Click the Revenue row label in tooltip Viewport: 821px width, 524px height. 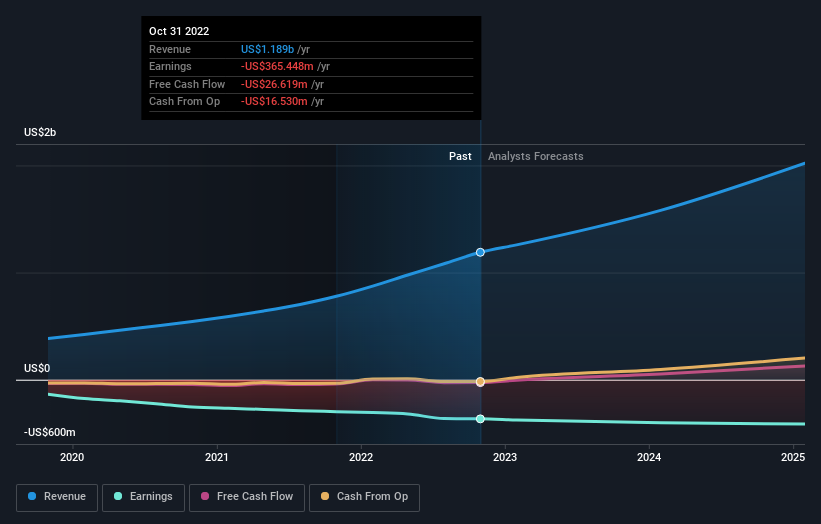click(170, 49)
